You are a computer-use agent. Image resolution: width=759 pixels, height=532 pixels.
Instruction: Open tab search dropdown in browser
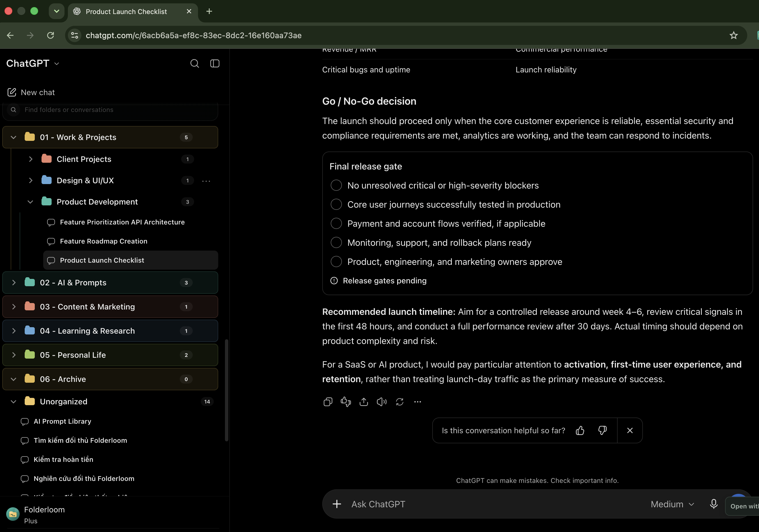click(57, 11)
